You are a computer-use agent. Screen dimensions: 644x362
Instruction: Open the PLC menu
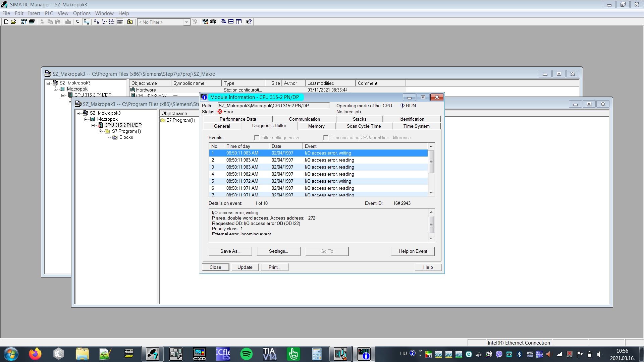[49, 13]
